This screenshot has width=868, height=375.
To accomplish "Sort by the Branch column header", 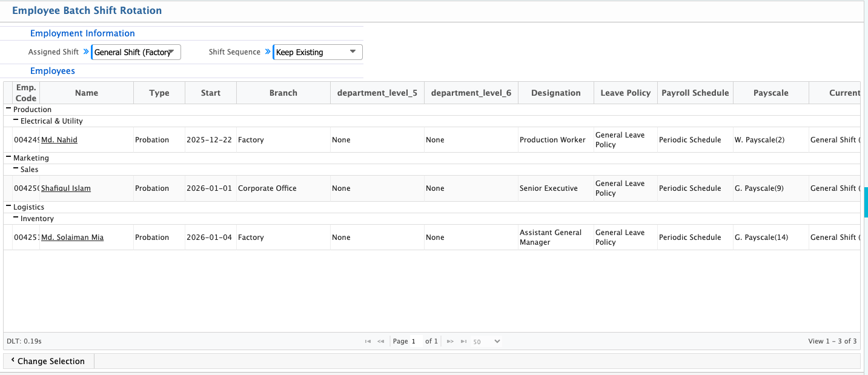I will point(283,93).
